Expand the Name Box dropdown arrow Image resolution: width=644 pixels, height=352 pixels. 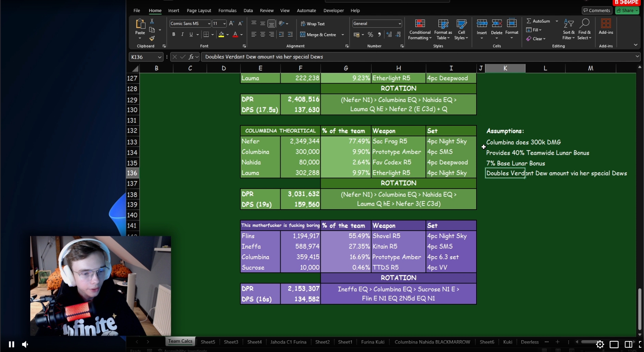[160, 57]
